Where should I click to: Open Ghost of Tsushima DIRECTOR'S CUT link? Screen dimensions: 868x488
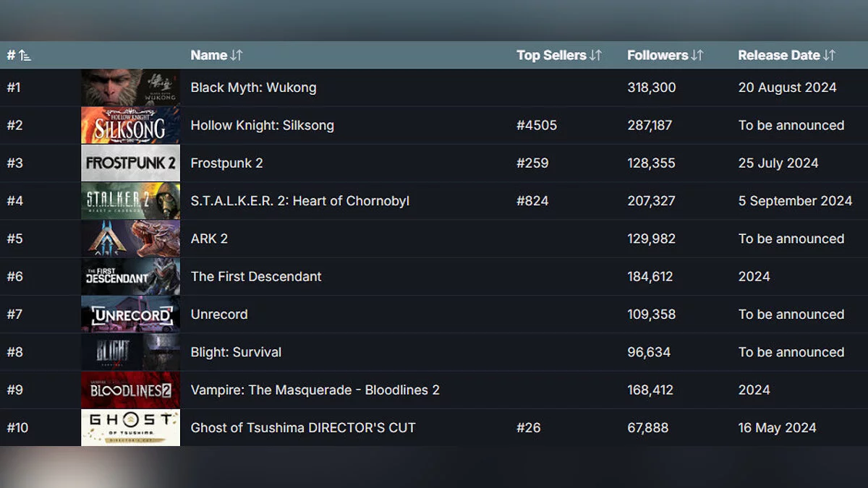click(x=303, y=428)
